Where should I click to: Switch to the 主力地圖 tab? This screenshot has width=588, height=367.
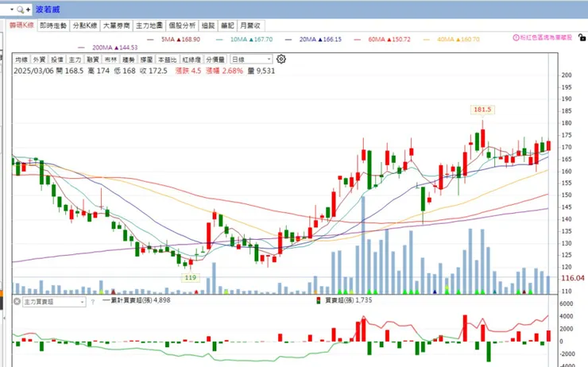pos(149,25)
